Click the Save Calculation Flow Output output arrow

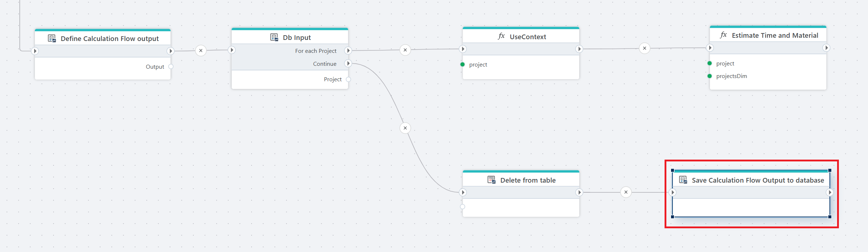click(x=830, y=192)
